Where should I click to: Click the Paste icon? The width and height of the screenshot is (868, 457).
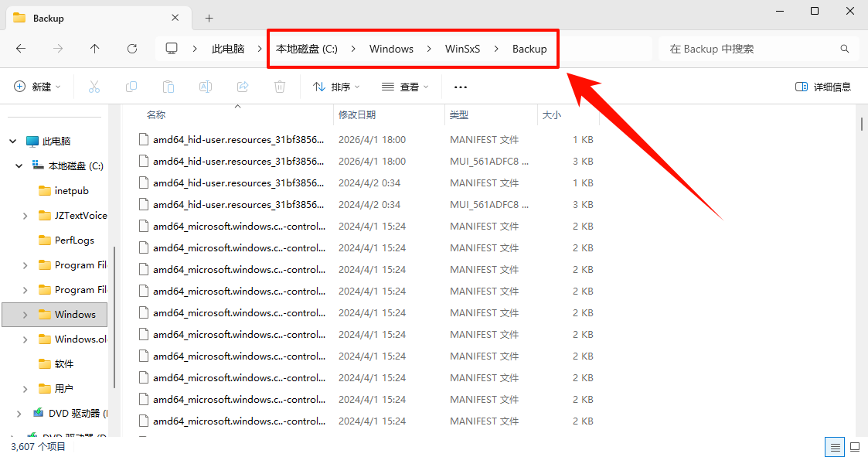(168, 87)
